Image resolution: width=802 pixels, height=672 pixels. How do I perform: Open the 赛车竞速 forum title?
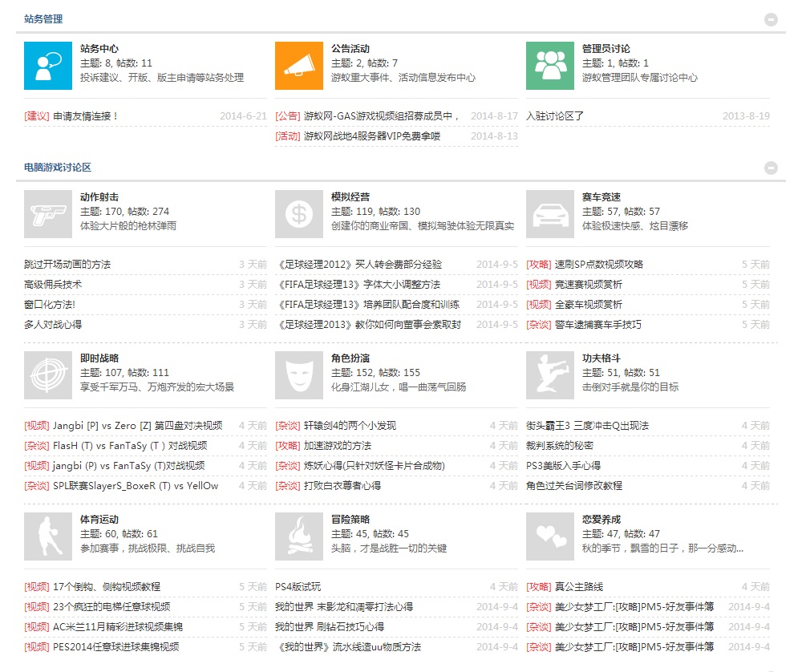click(x=601, y=197)
